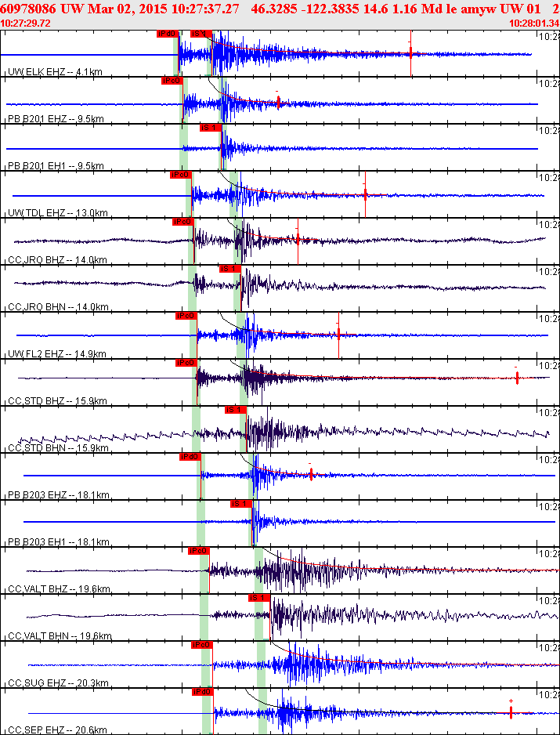
Task: Click the iPd0 pick flag on CC SEP EHZ
Action: click(203, 692)
